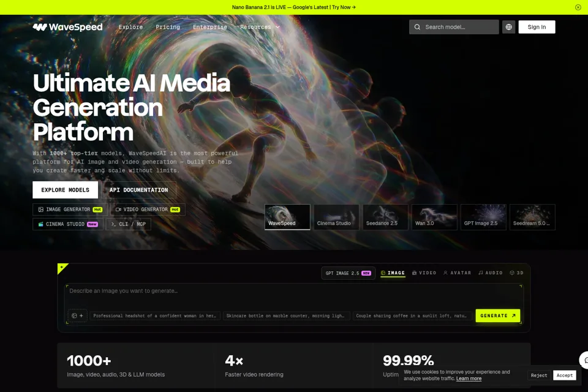
Task: Switch to the Audio tab
Action: 491,273
